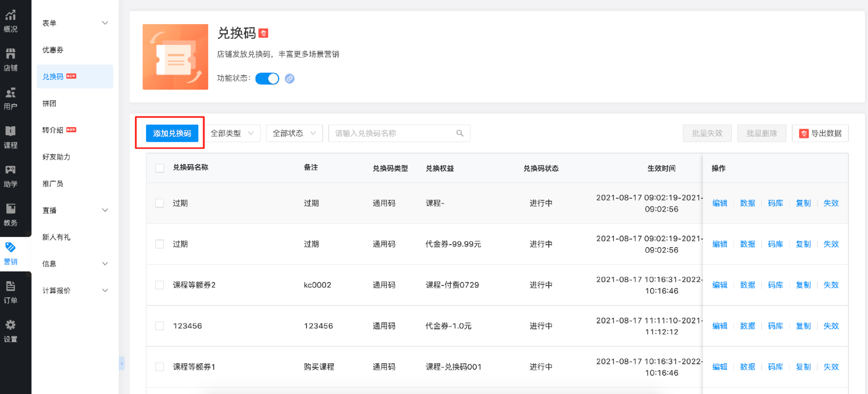
Task: Click 复制 for the 123456 row
Action: pos(803,326)
